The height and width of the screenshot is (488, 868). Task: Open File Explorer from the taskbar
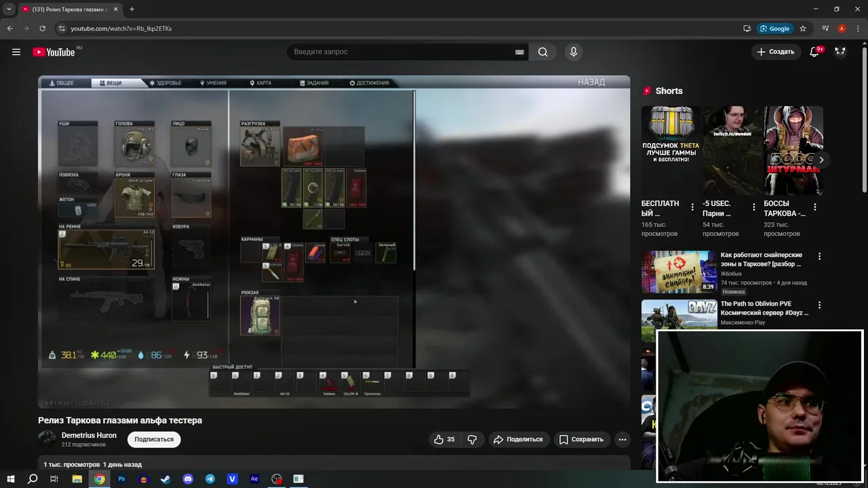(x=77, y=479)
